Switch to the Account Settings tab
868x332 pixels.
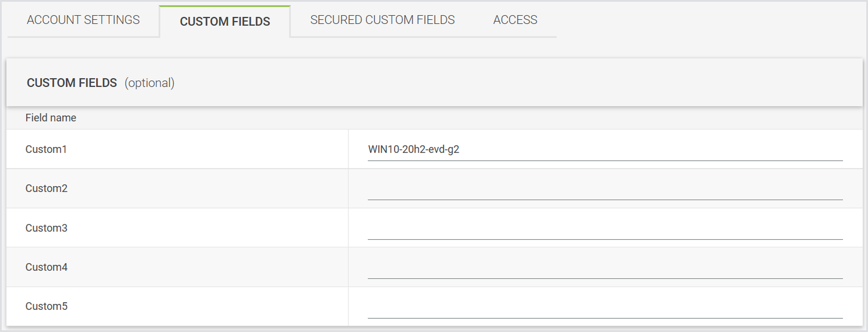[83, 20]
